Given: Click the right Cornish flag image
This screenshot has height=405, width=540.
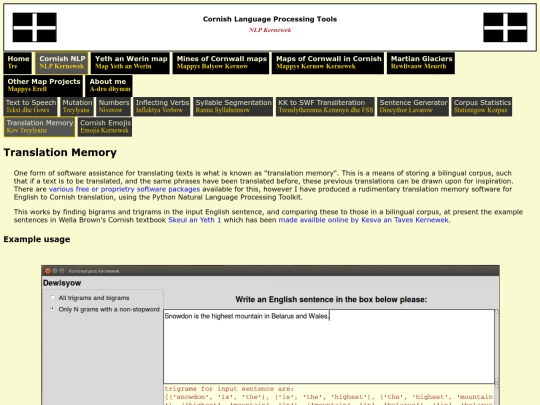Looking at the screenshot, I should click(x=505, y=27).
